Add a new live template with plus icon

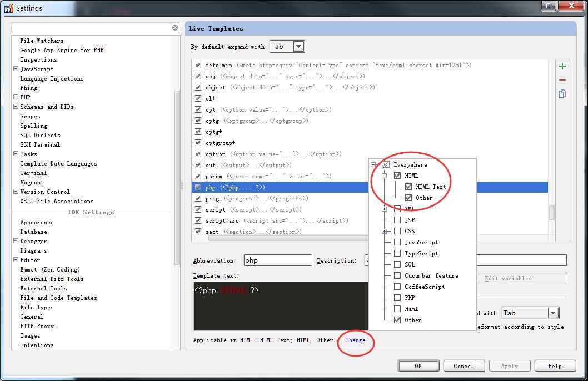[x=562, y=66]
